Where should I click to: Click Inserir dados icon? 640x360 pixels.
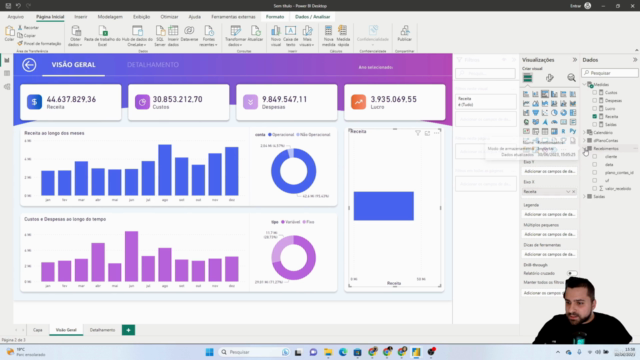[x=173, y=36]
